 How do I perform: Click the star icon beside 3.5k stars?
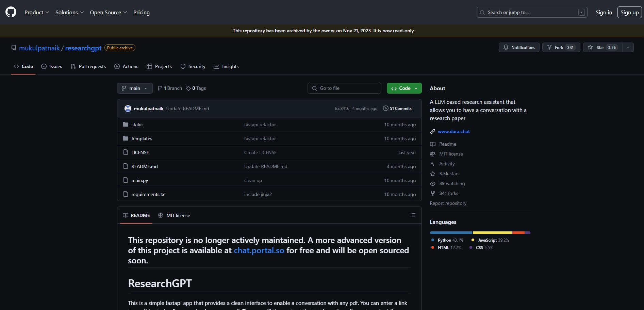pos(433,174)
